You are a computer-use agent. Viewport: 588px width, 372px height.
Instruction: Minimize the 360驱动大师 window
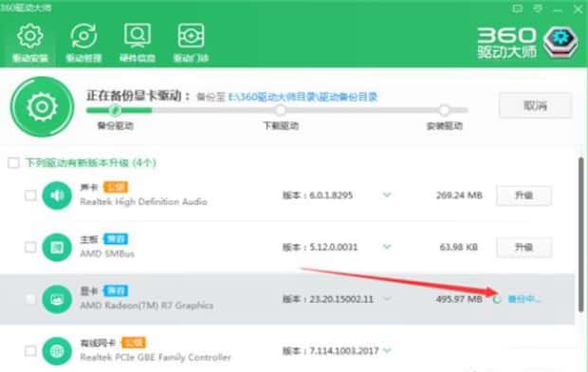click(558, 9)
